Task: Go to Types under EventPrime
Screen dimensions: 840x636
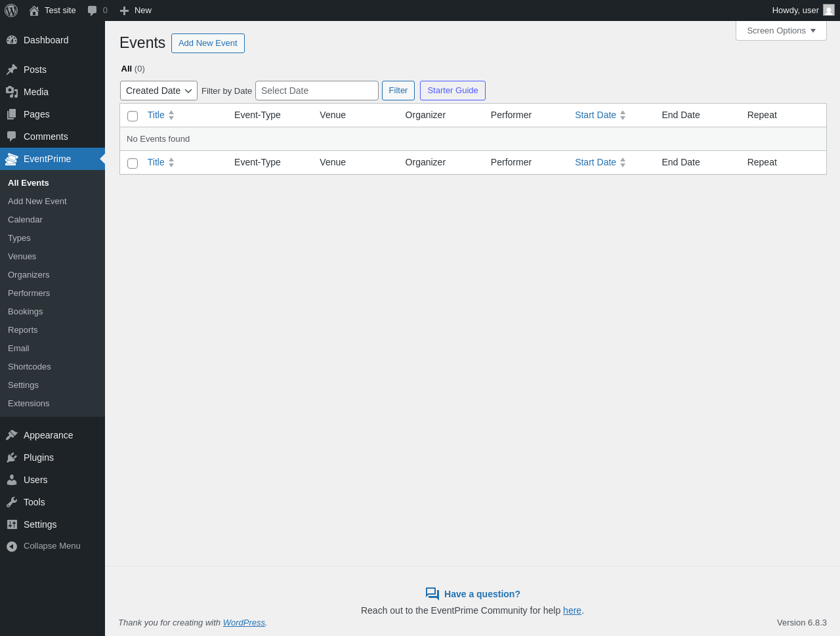Action: click(19, 238)
